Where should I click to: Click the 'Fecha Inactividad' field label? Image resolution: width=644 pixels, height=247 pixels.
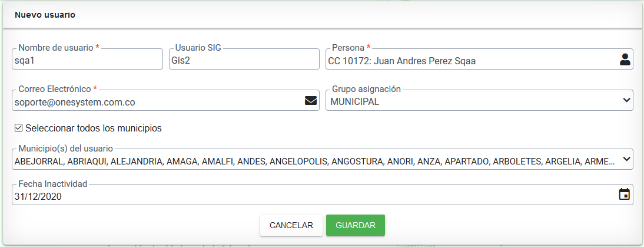click(53, 184)
